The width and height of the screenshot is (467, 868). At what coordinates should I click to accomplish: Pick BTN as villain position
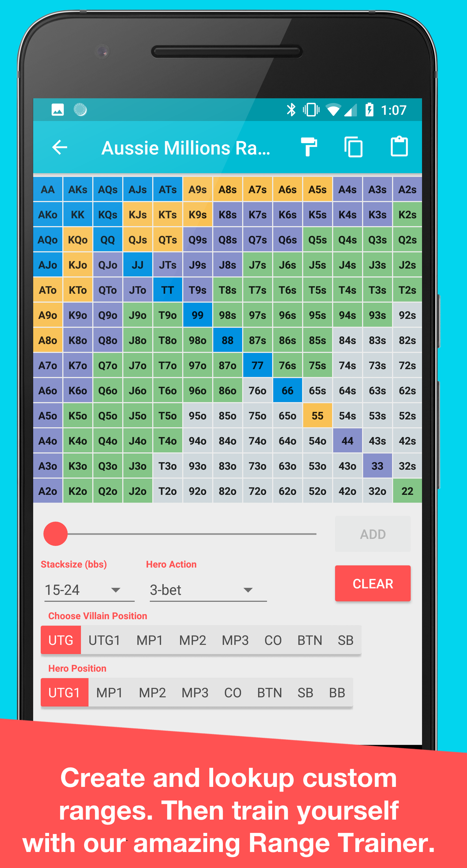click(x=310, y=640)
